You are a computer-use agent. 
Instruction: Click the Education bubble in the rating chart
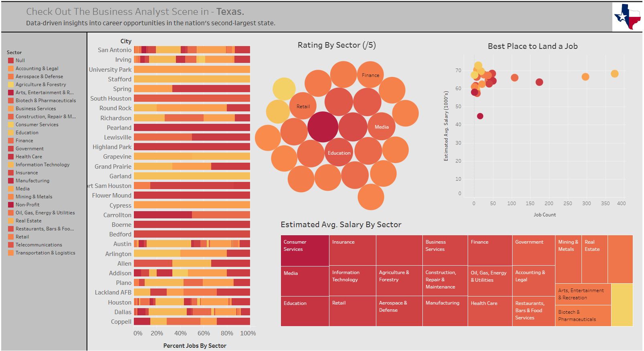coord(339,153)
